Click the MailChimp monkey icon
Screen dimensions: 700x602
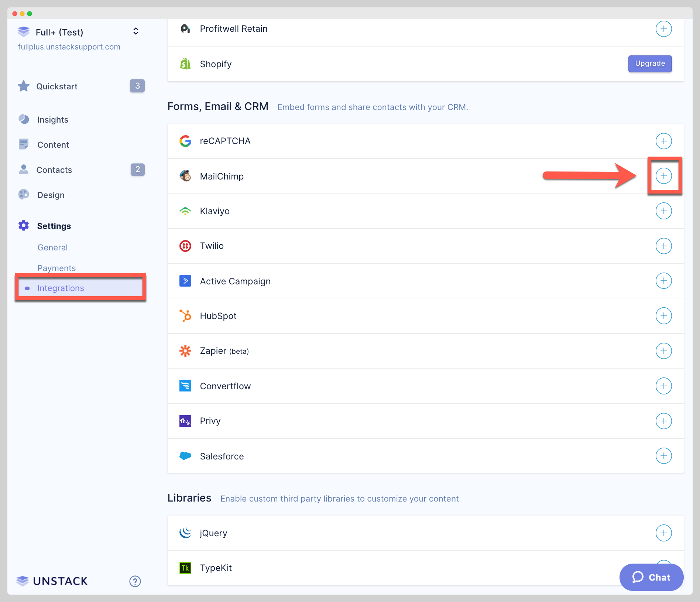(x=185, y=176)
